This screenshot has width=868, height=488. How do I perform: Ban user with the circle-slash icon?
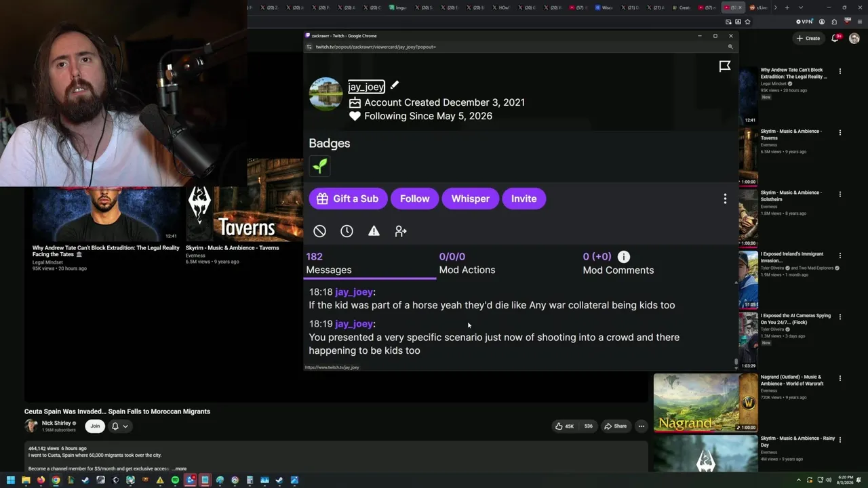319,231
